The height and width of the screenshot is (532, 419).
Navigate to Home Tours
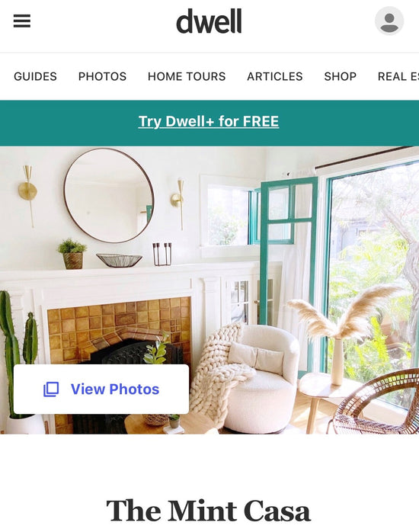[x=187, y=76]
